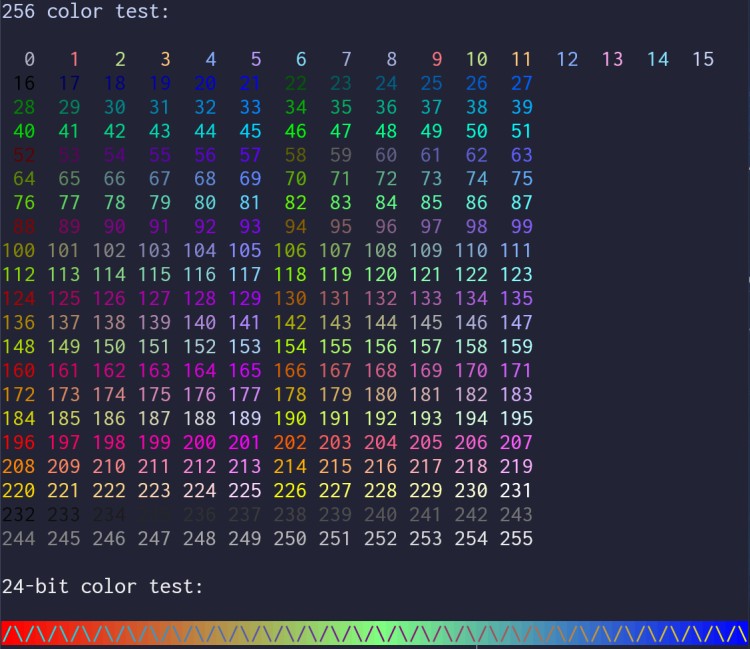This screenshot has width=750, height=649.
Task: Click the white number 255
Action: (516, 539)
